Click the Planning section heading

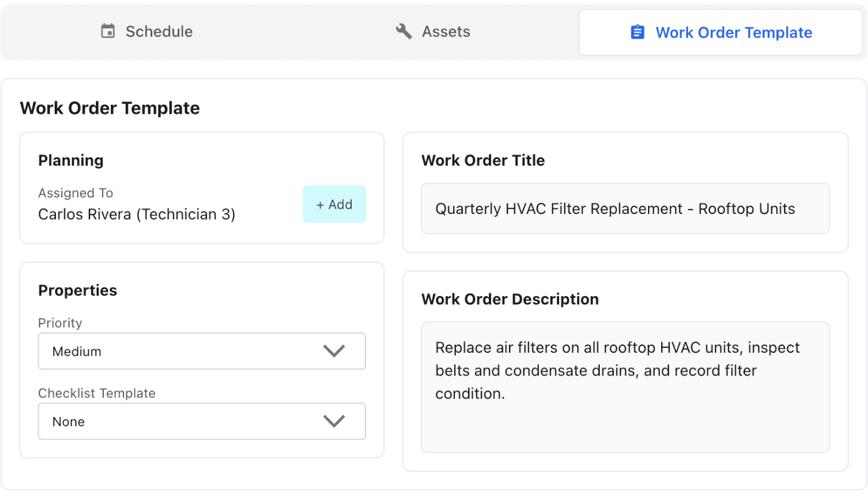click(x=71, y=160)
